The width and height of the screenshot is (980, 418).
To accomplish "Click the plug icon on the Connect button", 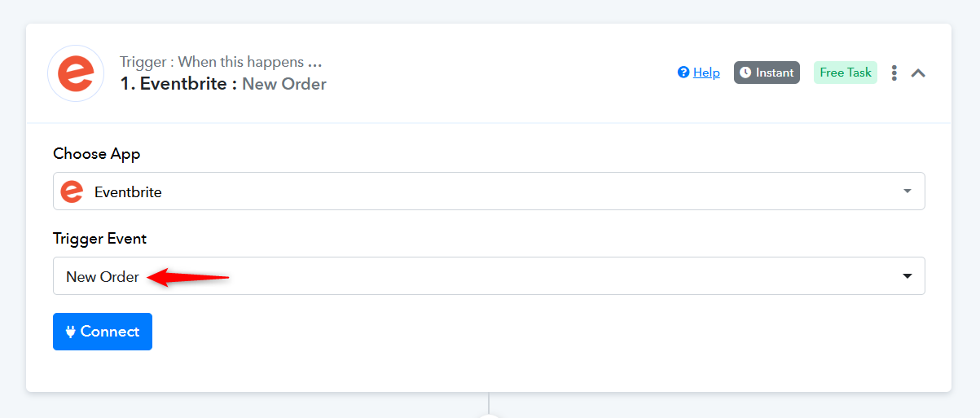I will 71,332.
